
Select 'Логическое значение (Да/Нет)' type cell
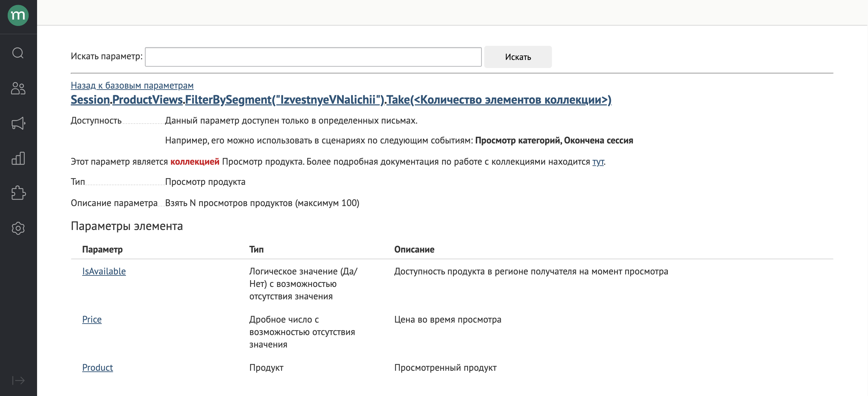pyautogui.click(x=303, y=284)
